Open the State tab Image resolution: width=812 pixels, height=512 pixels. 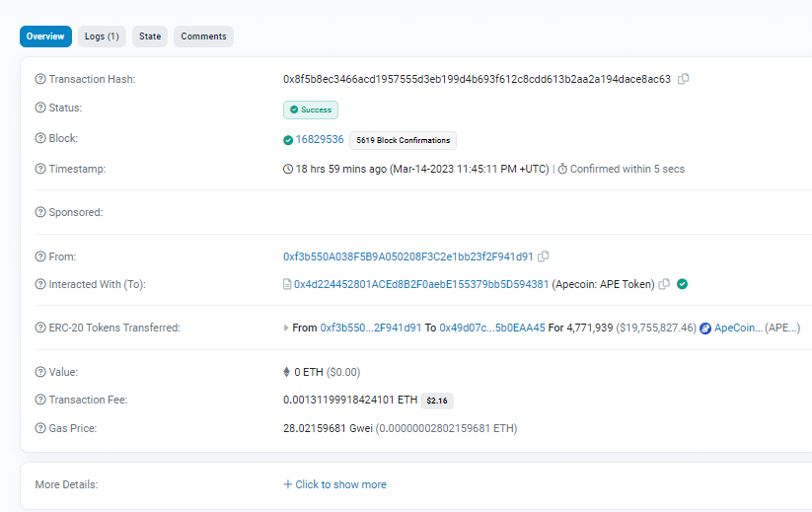pos(150,37)
